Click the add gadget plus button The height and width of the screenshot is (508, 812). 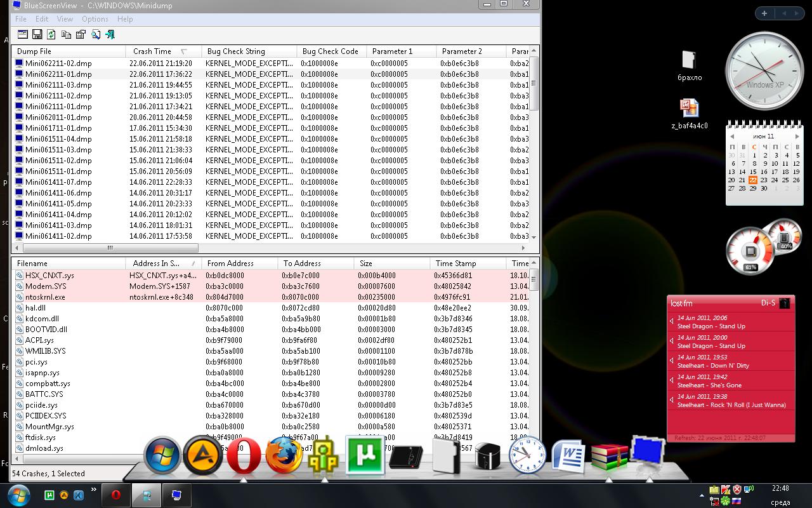tap(764, 13)
